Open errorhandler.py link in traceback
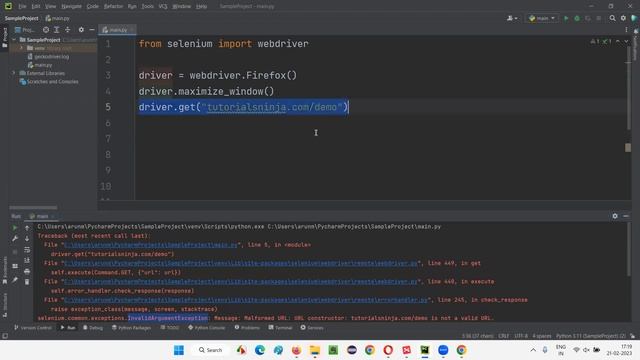Viewport: 640px width, 360px height. click(x=246, y=300)
